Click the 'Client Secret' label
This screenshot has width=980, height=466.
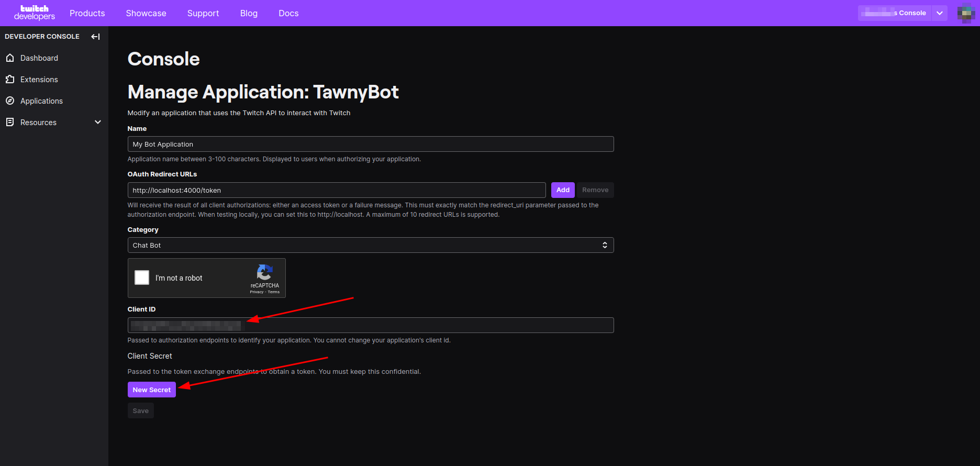pyautogui.click(x=150, y=356)
